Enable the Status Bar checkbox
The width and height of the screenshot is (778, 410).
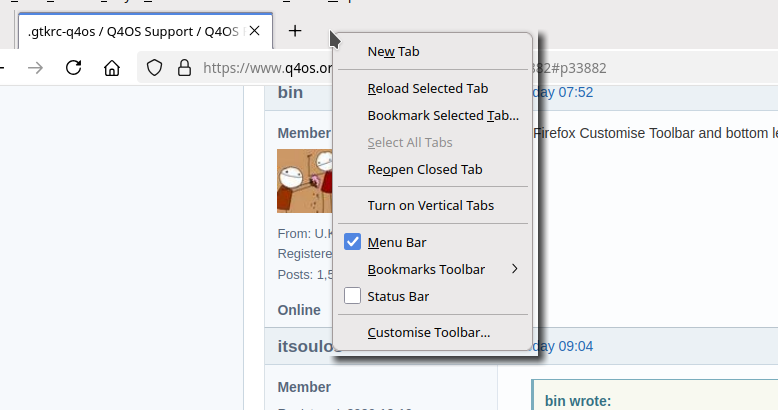click(352, 296)
